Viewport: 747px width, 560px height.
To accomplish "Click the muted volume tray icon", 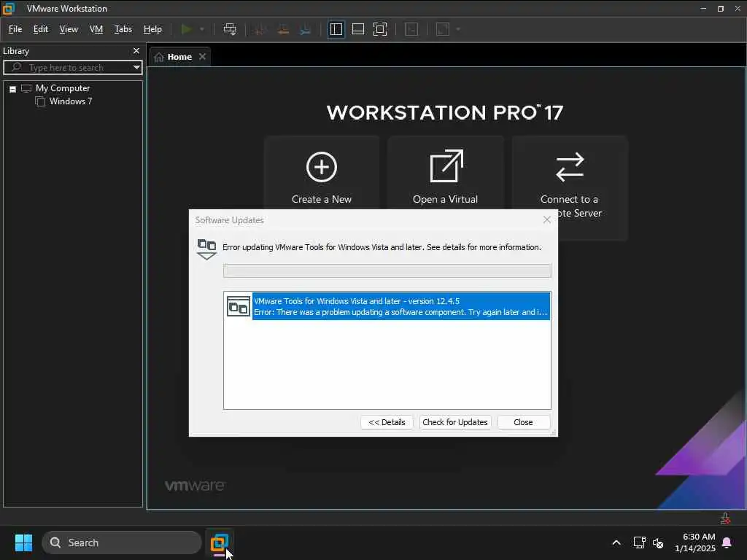I will (658, 542).
